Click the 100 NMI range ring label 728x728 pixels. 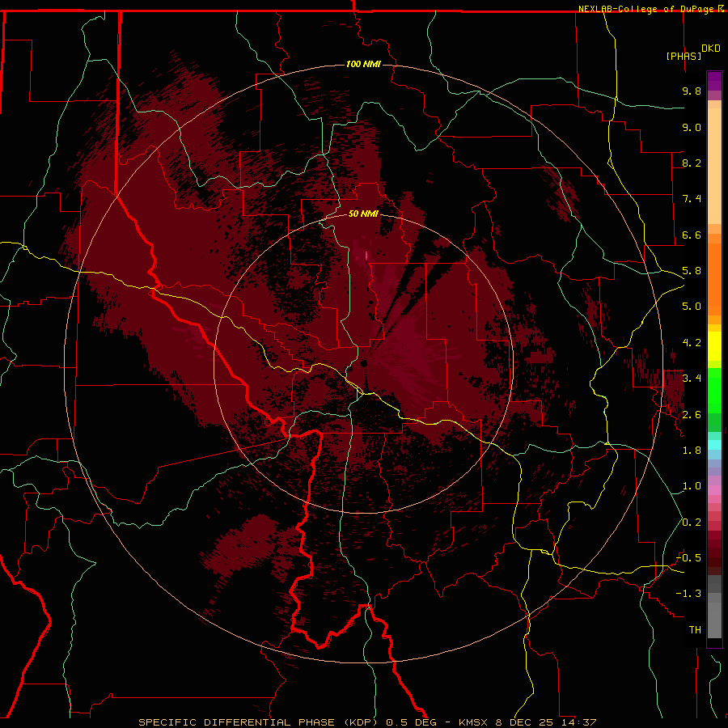tap(363, 64)
